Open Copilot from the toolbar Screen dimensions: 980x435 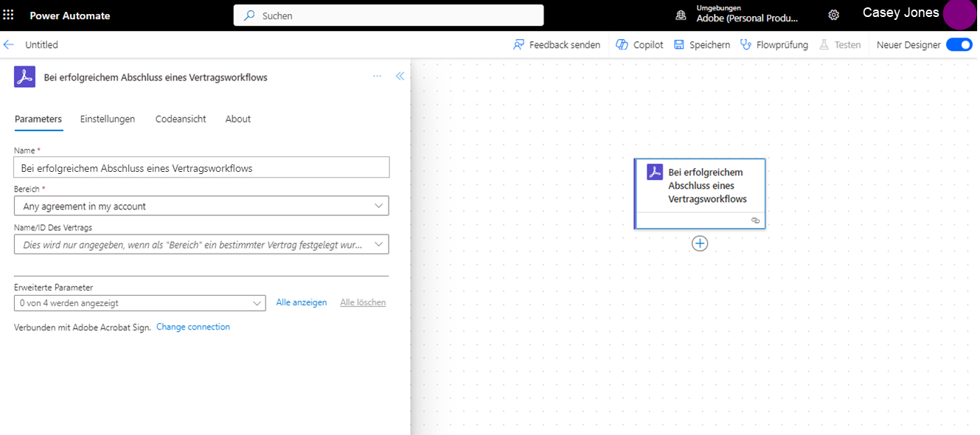coord(639,44)
